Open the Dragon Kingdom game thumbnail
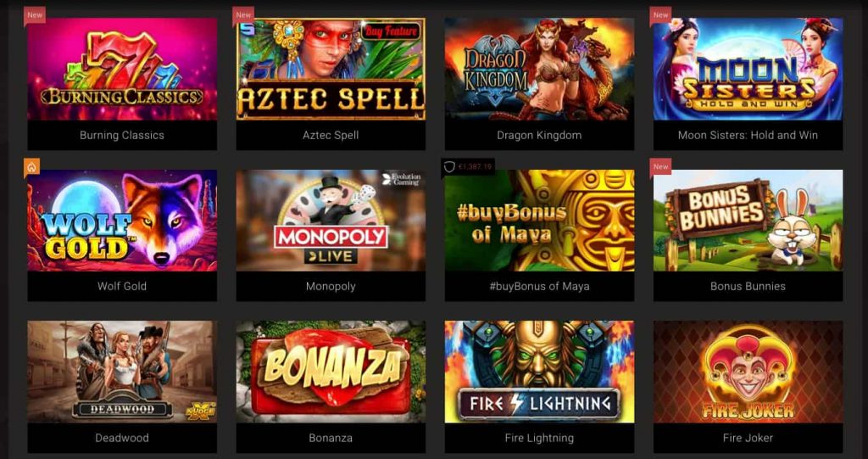The width and height of the screenshot is (868, 459). 539,70
